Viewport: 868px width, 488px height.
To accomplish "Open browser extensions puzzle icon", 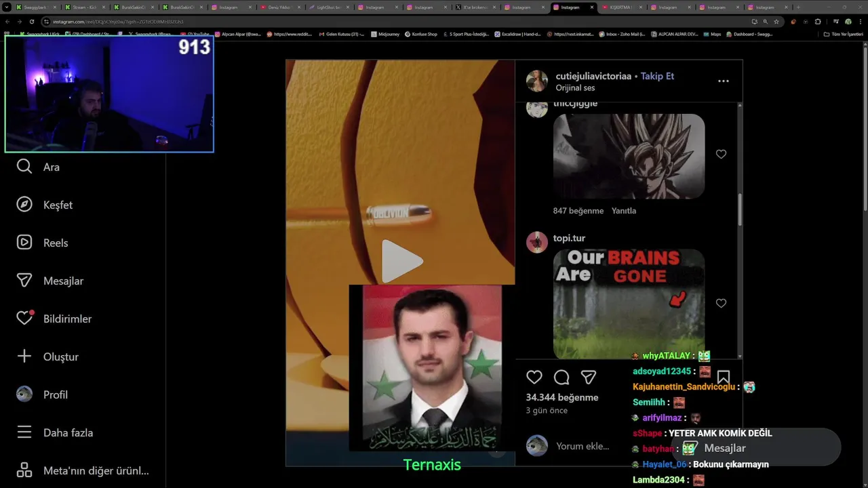I will [818, 22].
